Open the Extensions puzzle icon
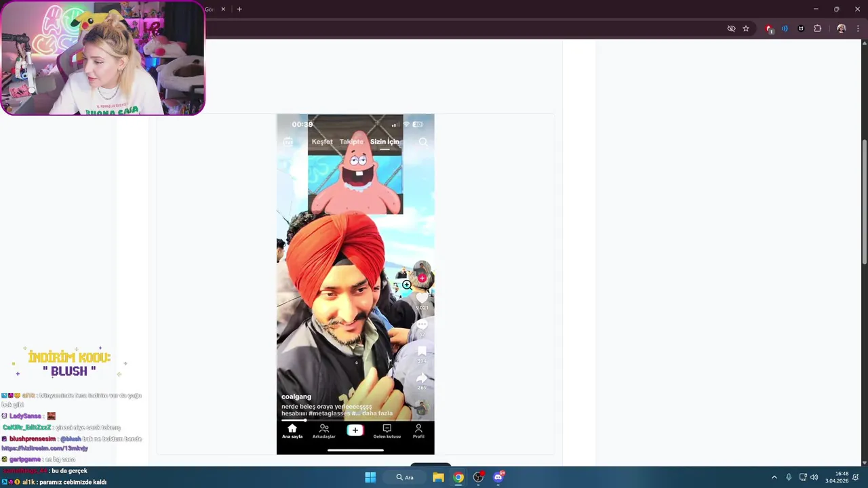868x488 pixels. [817, 28]
